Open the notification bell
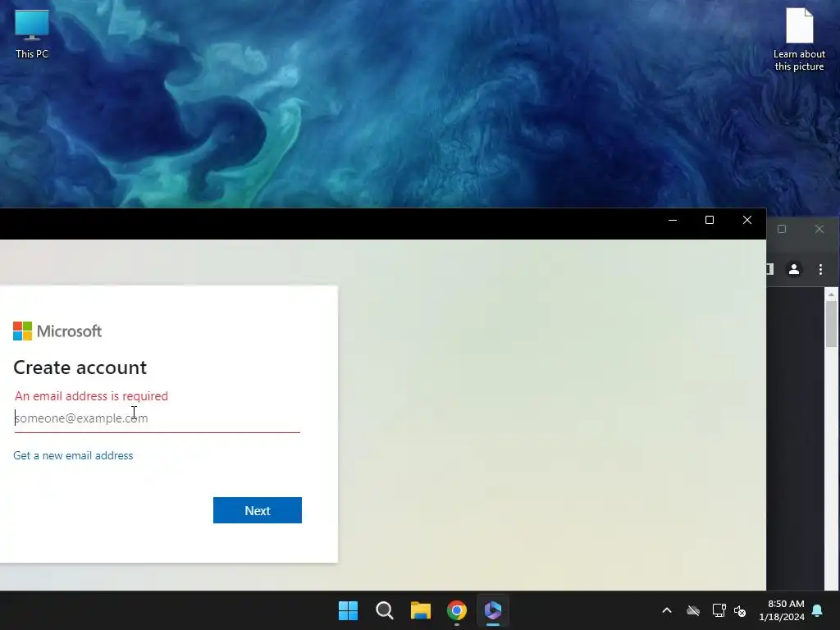Viewport: 840px width, 630px height. click(x=818, y=610)
